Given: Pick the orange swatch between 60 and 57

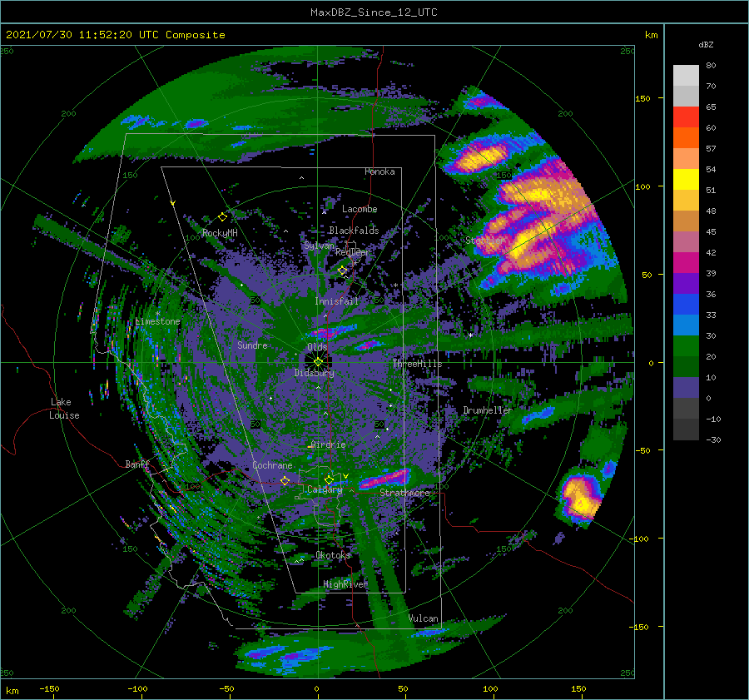Looking at the screenshot, I should [x=686, y=138].
